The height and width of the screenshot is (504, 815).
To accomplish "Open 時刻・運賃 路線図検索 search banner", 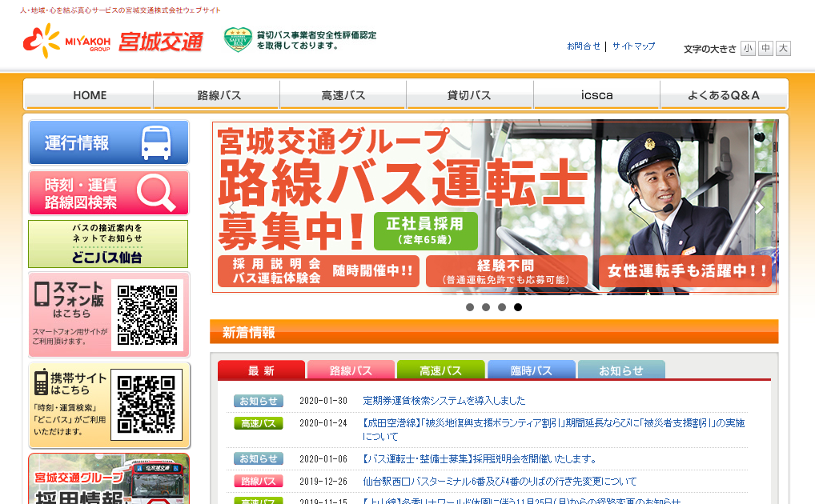I will tap(109, 194).
